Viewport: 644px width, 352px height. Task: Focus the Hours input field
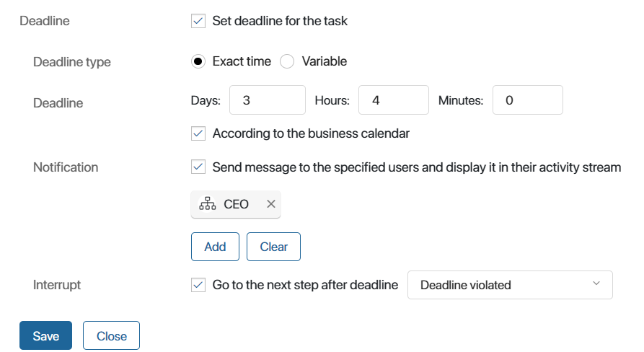coord(394,100)
